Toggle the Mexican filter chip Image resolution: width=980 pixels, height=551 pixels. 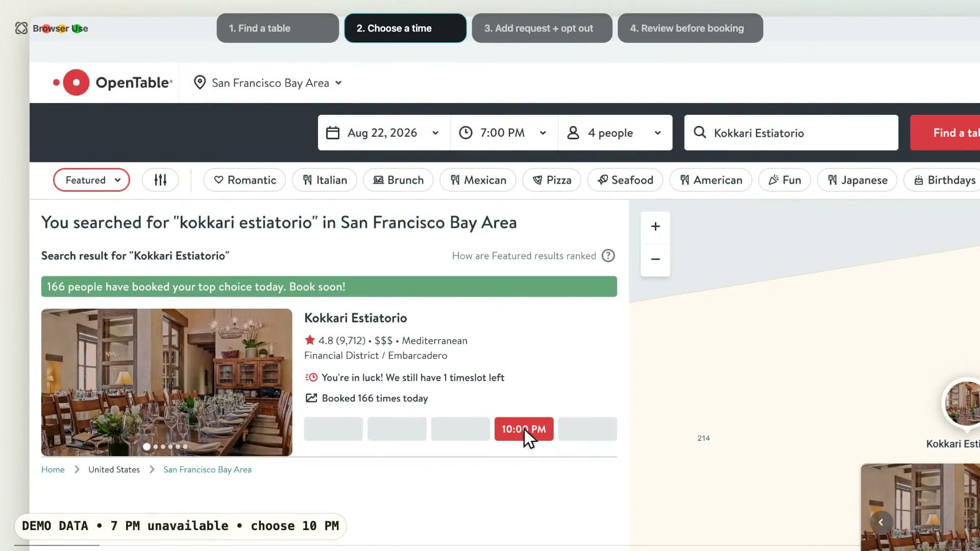[x=478, y=180]
